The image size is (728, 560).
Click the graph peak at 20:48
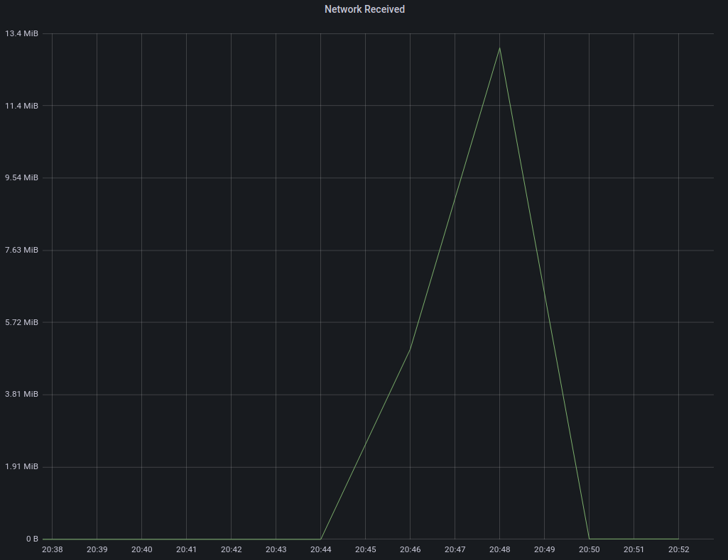click(499, 48)
